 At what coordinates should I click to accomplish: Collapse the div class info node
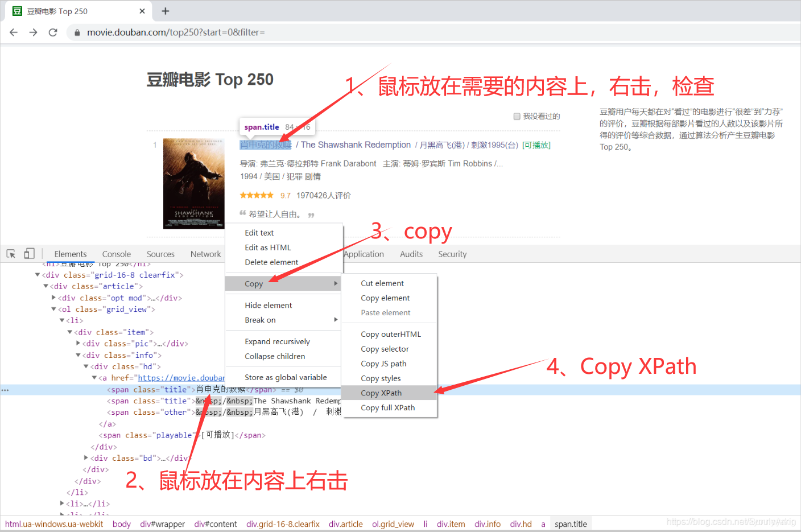click(78, 355)
